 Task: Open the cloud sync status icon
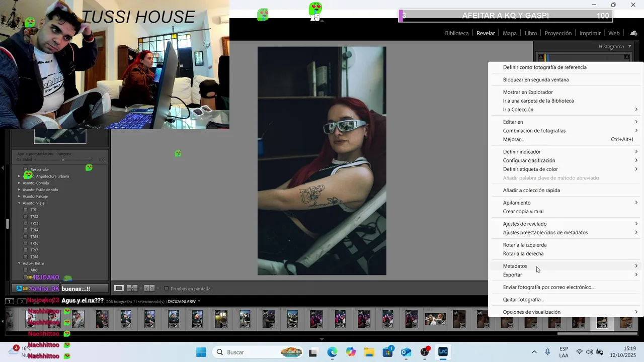click(633, 33)
